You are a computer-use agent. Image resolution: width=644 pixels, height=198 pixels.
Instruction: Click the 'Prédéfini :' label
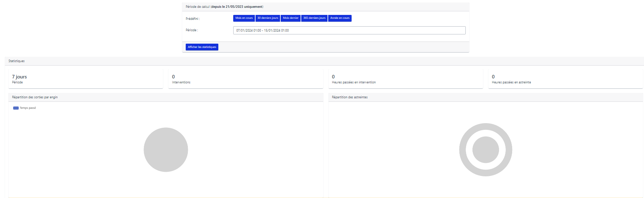(193, 19)
